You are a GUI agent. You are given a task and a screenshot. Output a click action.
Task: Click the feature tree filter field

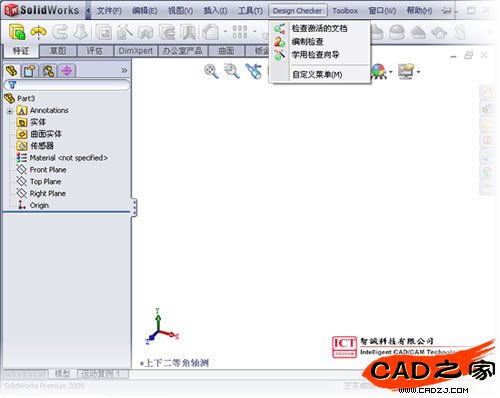pos(67,85)
